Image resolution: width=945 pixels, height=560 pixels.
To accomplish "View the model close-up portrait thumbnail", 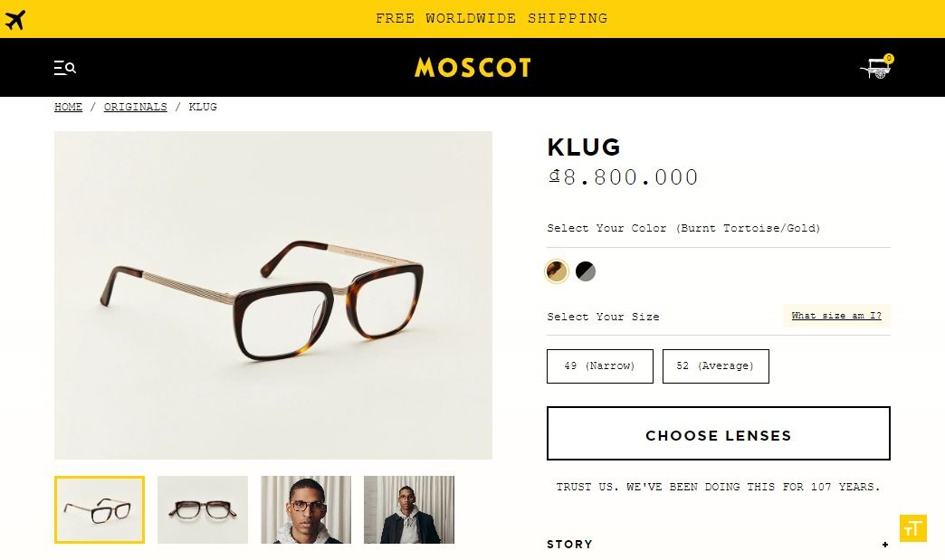I will click(306, 509).
